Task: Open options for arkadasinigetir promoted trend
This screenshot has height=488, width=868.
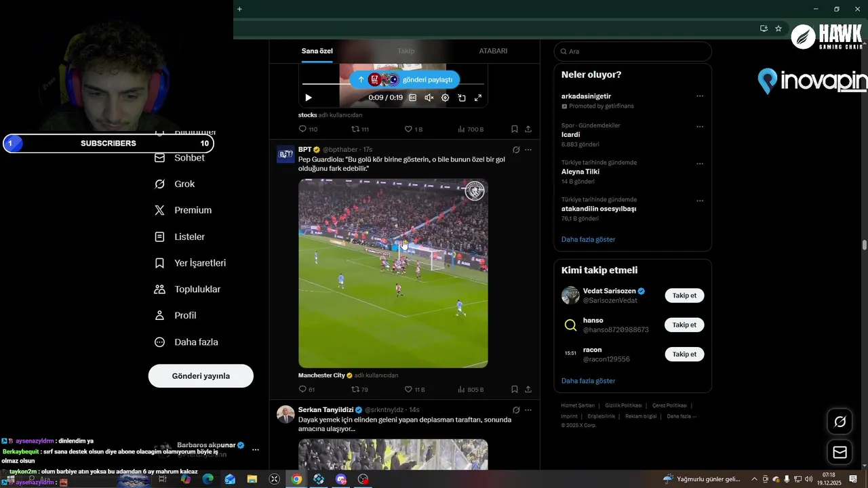Action: click(700, 96)
